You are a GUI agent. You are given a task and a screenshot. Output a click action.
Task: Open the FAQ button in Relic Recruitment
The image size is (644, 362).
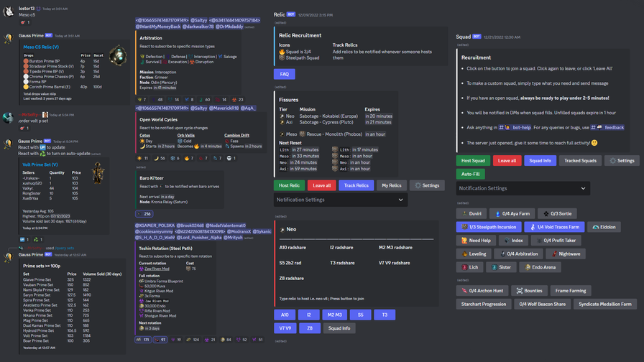point(284,74)
